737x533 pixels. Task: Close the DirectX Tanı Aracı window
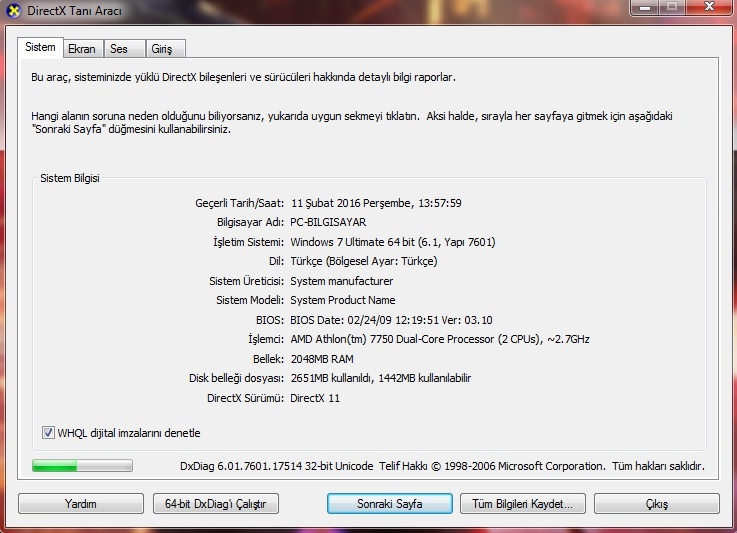click(710, 7)
